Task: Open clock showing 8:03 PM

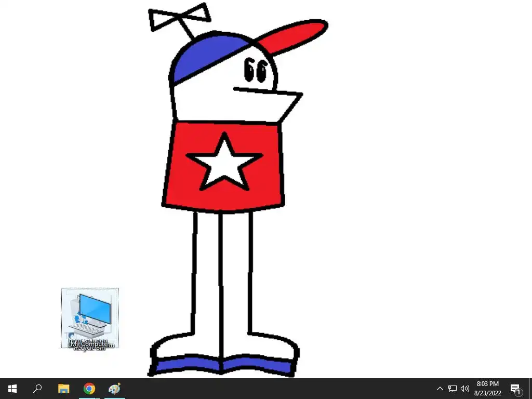Action: pyautogui.click(x=488, y=389)
